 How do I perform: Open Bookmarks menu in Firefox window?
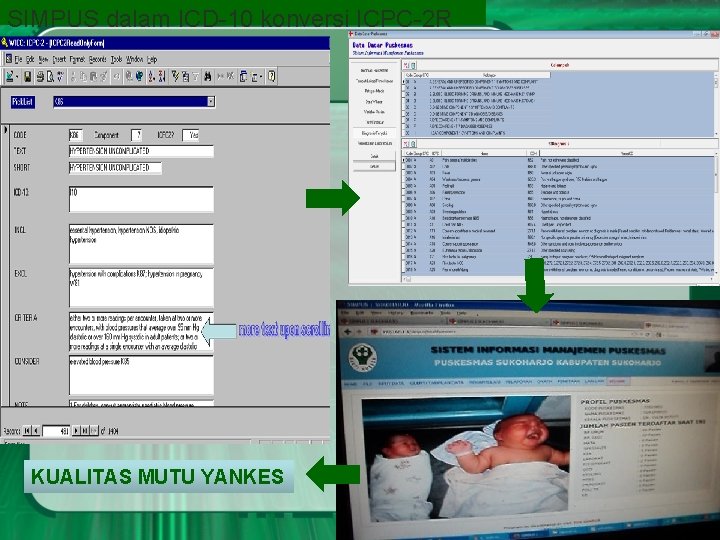(421, 313)
